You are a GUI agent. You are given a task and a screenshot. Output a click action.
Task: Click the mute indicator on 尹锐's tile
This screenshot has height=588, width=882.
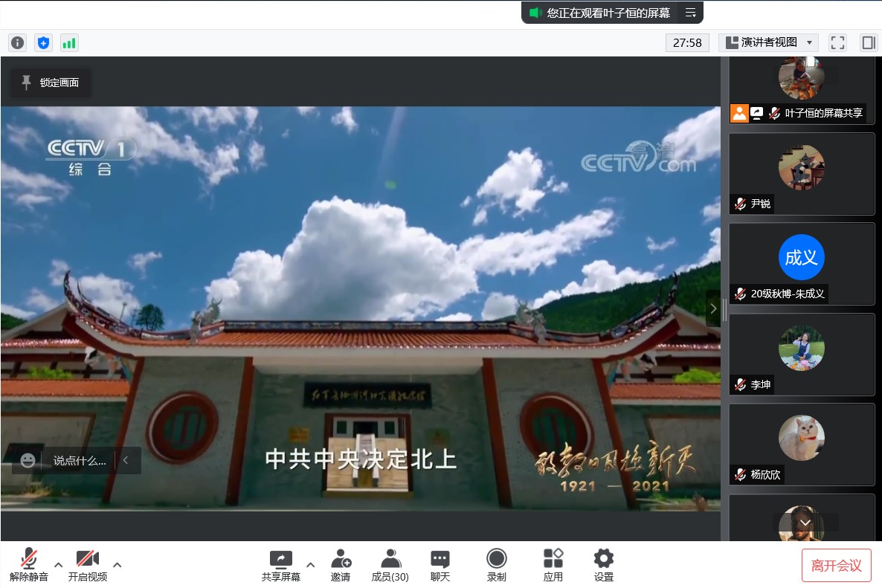[x=740, y=204]
